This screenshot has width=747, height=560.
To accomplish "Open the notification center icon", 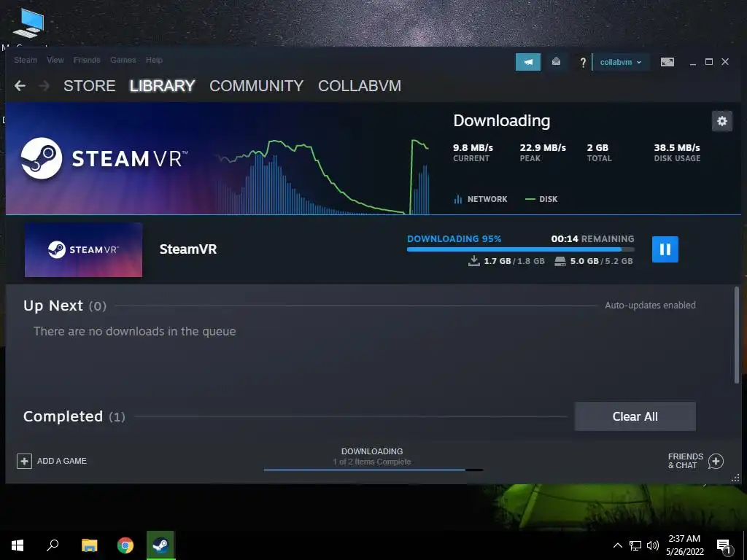I will coord(724,547).
